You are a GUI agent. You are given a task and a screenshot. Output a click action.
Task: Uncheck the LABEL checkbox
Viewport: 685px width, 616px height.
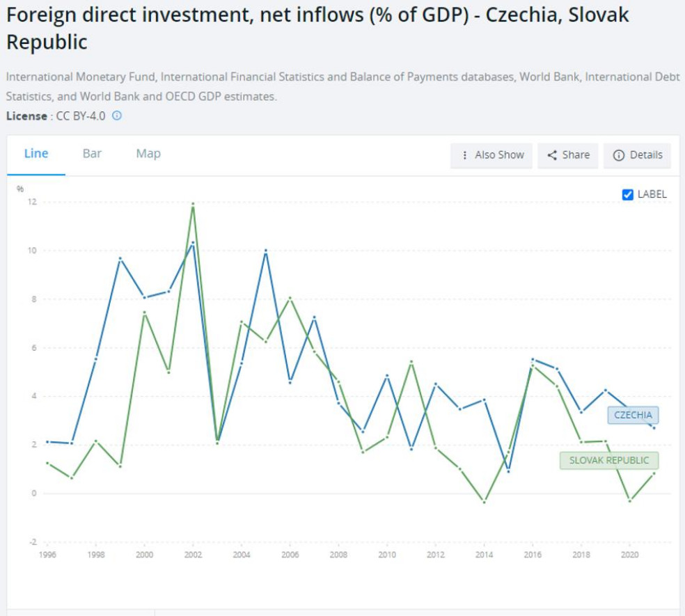[x=627, y=195]
